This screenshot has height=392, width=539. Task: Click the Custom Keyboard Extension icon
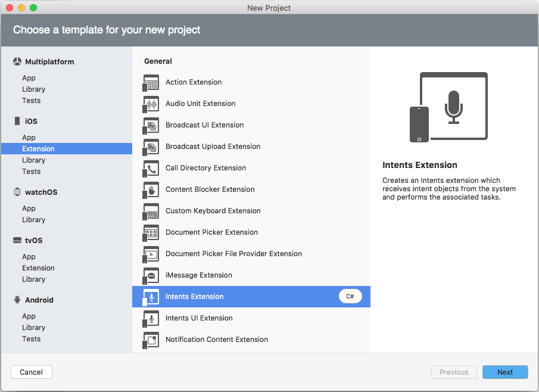[x=151, y=211]
